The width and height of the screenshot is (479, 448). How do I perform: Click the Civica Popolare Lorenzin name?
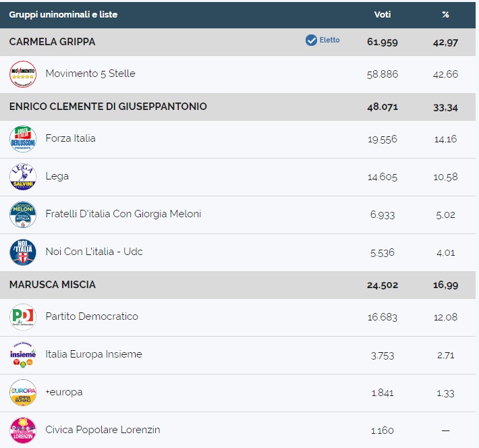(x=103, y=430)
